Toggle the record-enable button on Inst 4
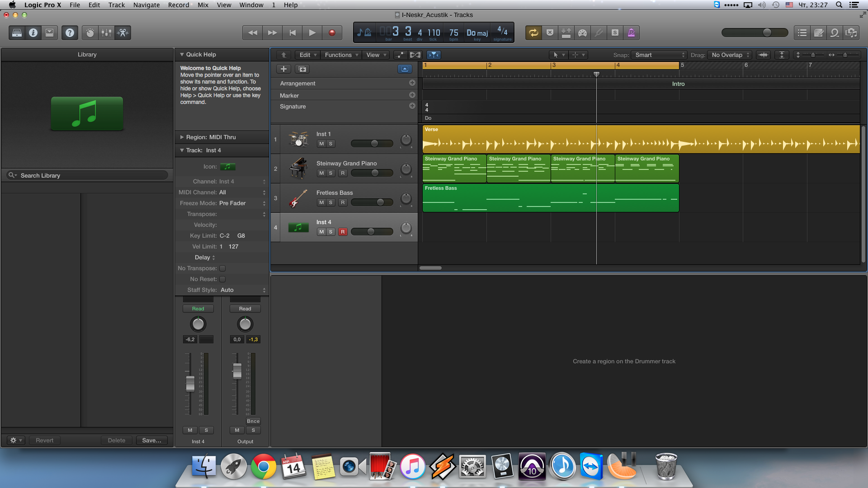This screenshot has width=868, height=488. [x=343, y=232]
